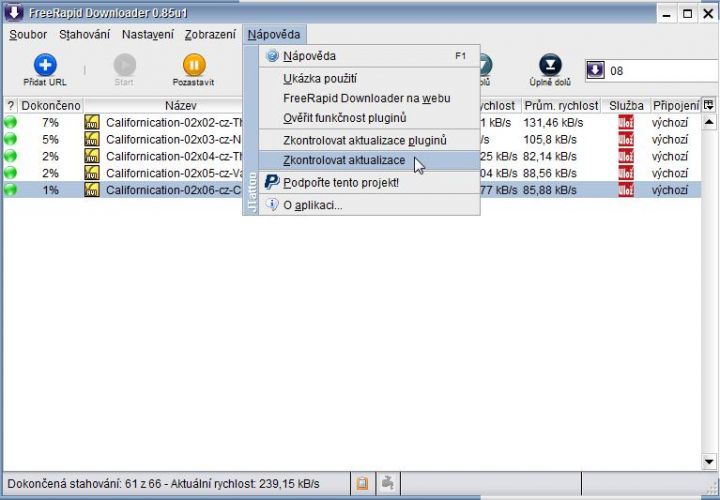The height and width of the screenshot is (500, 720).
Task: Click the Nápověda help icon in menu
Action: [272, 56]
